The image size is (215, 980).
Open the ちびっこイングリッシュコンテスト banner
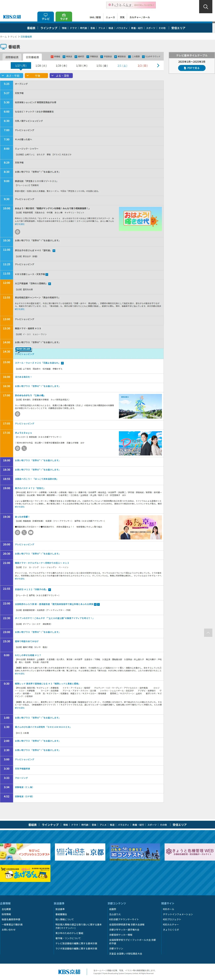(x=25, y=852)
